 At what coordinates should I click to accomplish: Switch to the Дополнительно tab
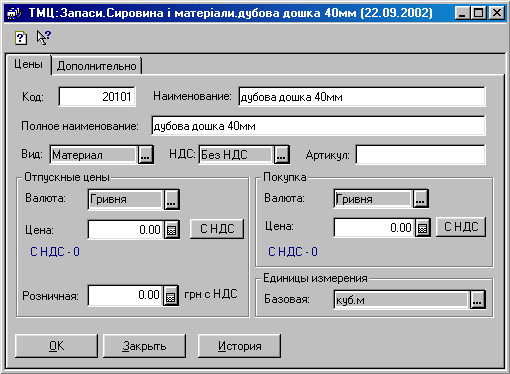tap(97, 66)
